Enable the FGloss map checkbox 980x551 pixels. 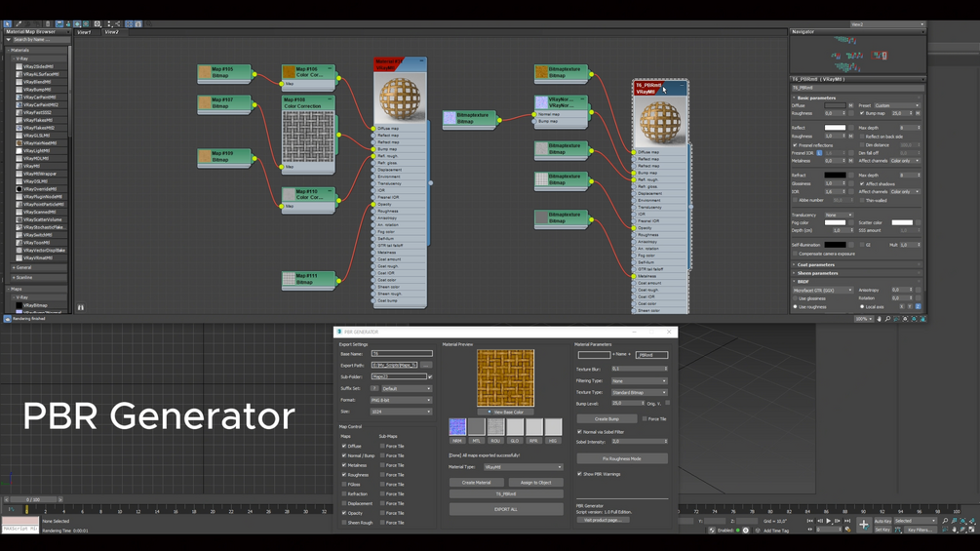(344, 484)
